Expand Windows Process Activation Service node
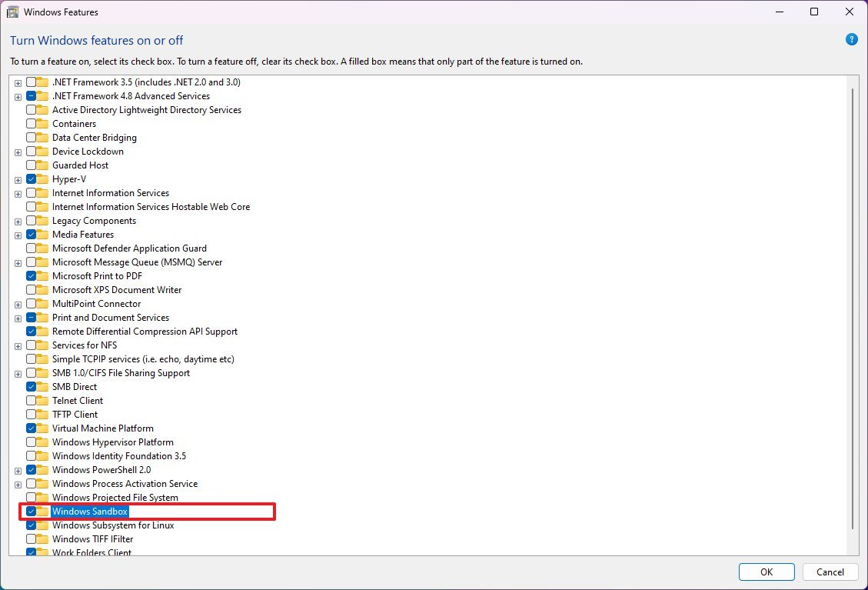 click(x=18, y=485)
